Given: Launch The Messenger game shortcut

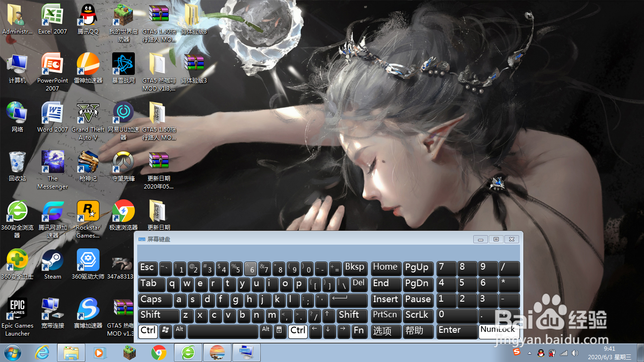Looking at the screenshot, I should point(52,170).
